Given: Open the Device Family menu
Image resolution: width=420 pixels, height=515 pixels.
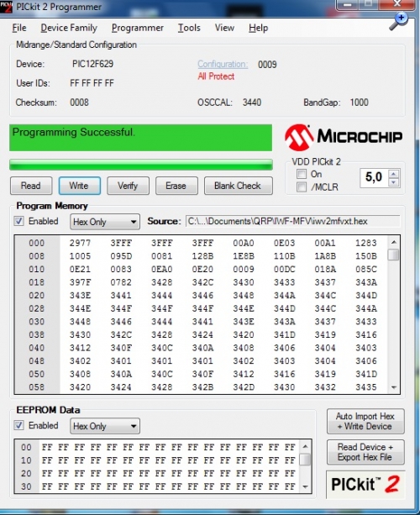Looking at the screenshot, I should click(x=69, y=28).
